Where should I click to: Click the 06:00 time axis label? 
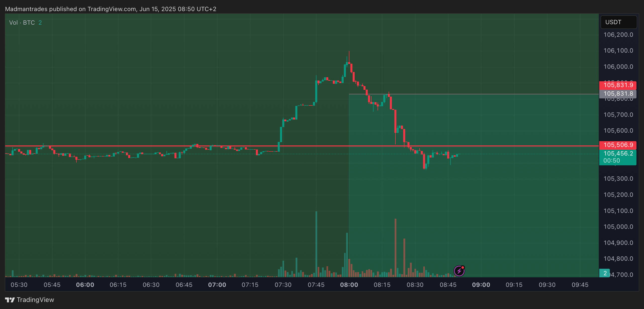coord(85,285)
